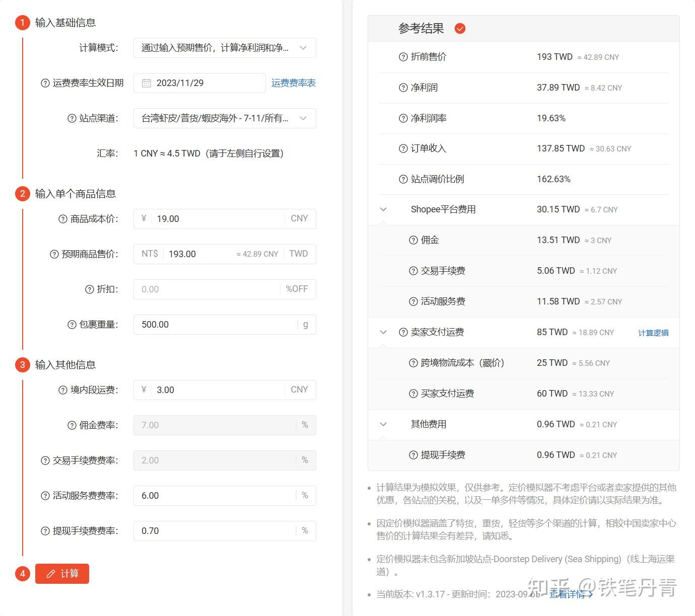Click the 活动服务费 value 11.58 TWD
The height and width of the screenshot is (616, 695).
tap(559, 301)
